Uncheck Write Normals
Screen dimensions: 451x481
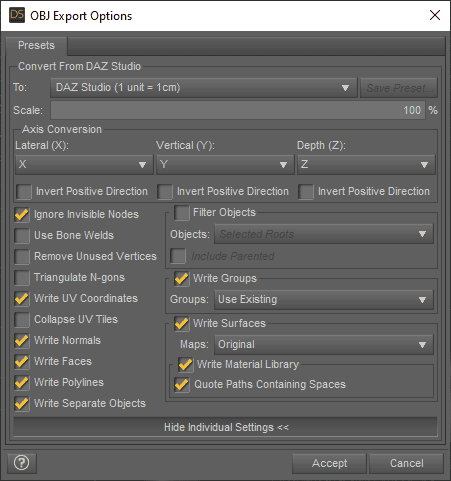22,340
